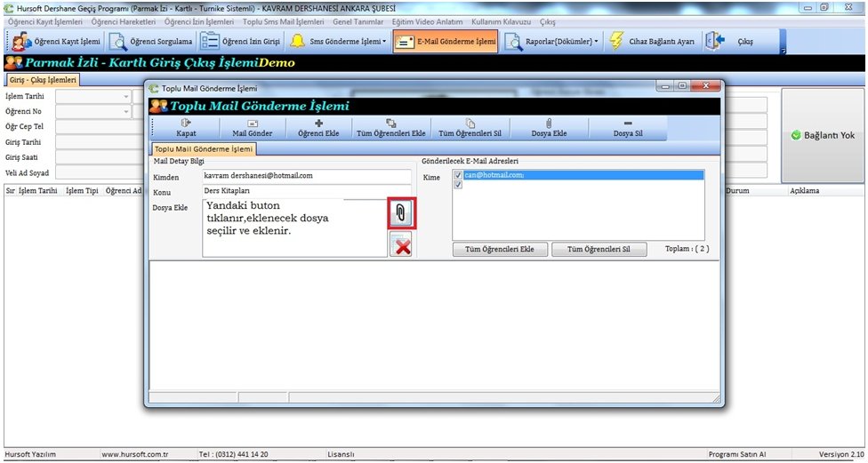This screenshot has height=463, width=868.
Task: Click Kapat to close the mail dialog
Action: 186,128
